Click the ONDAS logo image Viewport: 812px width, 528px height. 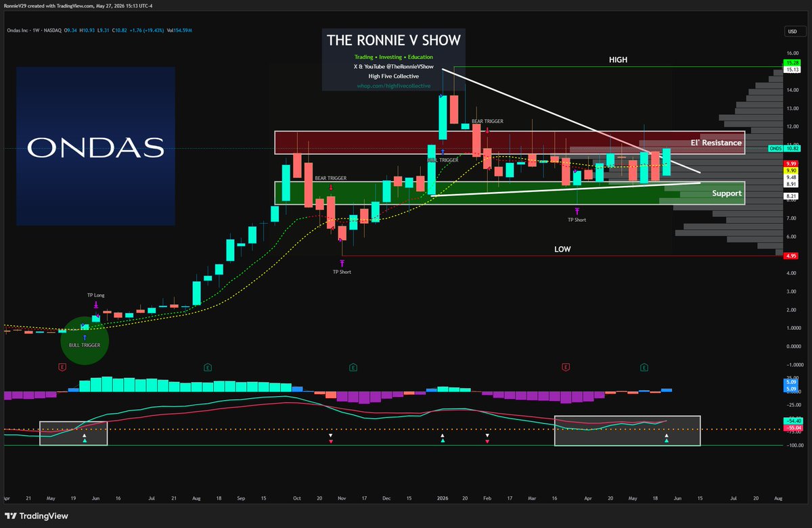(x=95, y=146)
